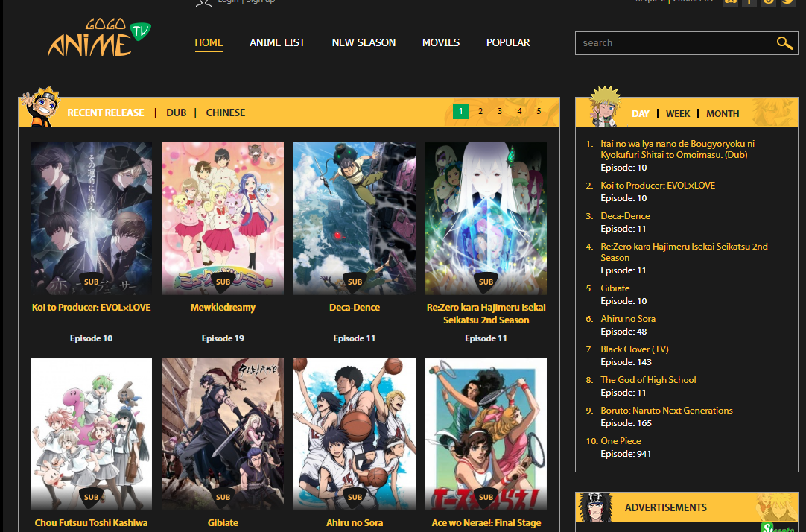Click the Gibiate title under its poster
Screen dimensions: 806x532
click(223, 523)
